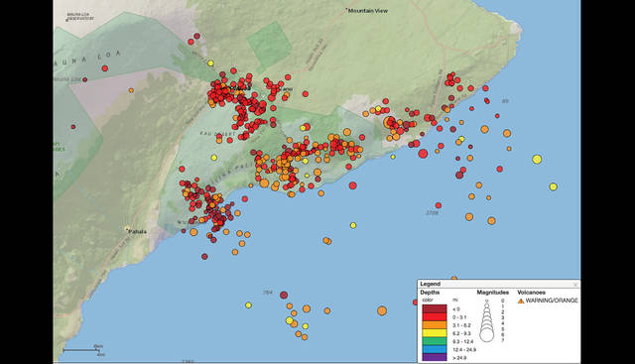Image resolution: width=635 pixels, height=364 pixels.
Task: Click the orange volcano warning triangle icon
Action: click(521, 301)
